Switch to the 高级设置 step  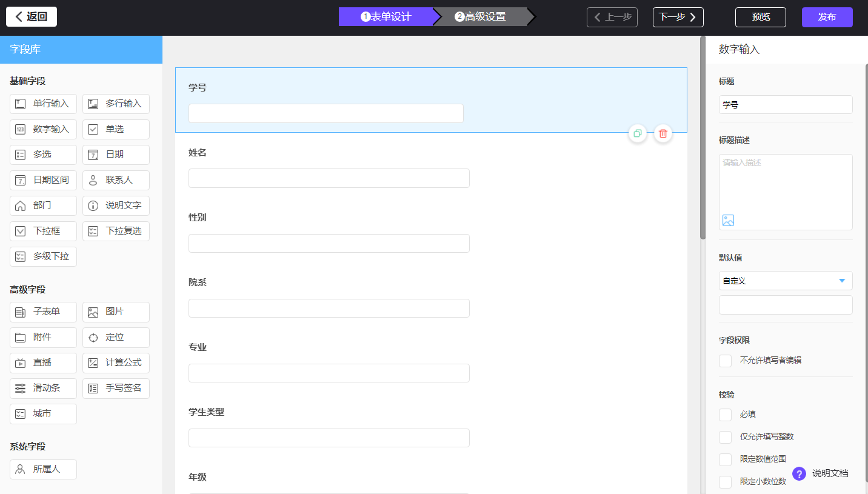[480, 17]
